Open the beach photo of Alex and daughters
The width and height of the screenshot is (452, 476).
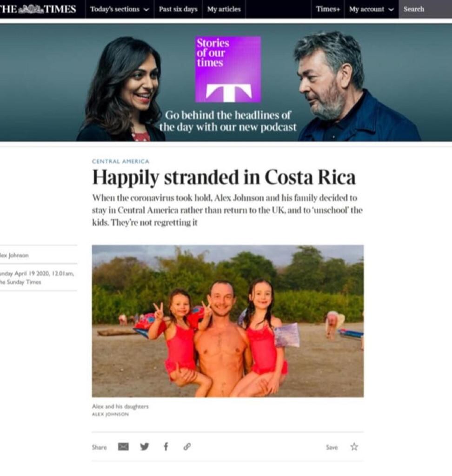228,321
